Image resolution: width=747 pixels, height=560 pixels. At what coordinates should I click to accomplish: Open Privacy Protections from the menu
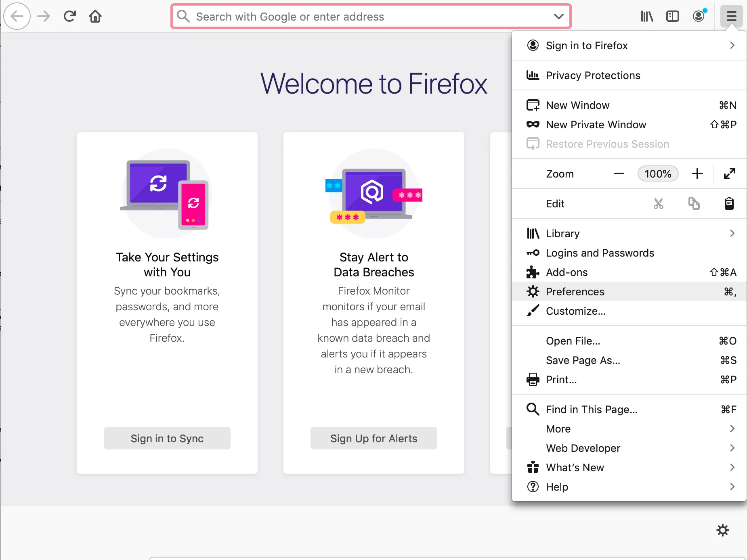tap(629, 75)
